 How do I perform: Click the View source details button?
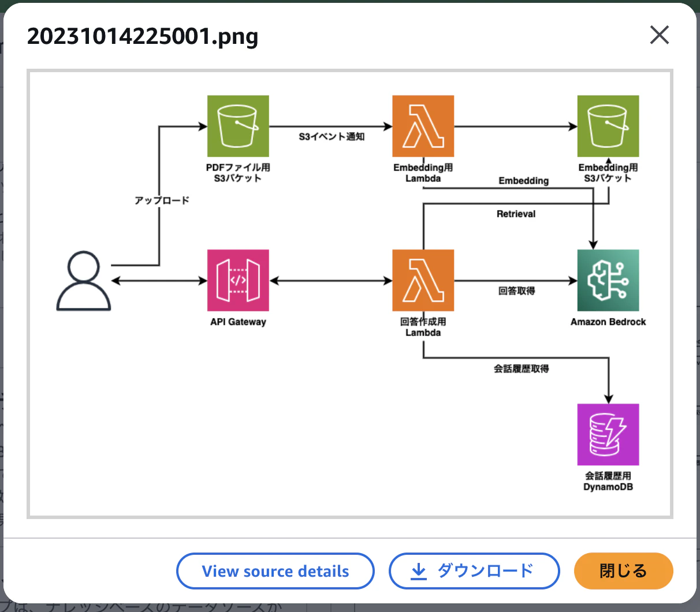tap(275, 571)
